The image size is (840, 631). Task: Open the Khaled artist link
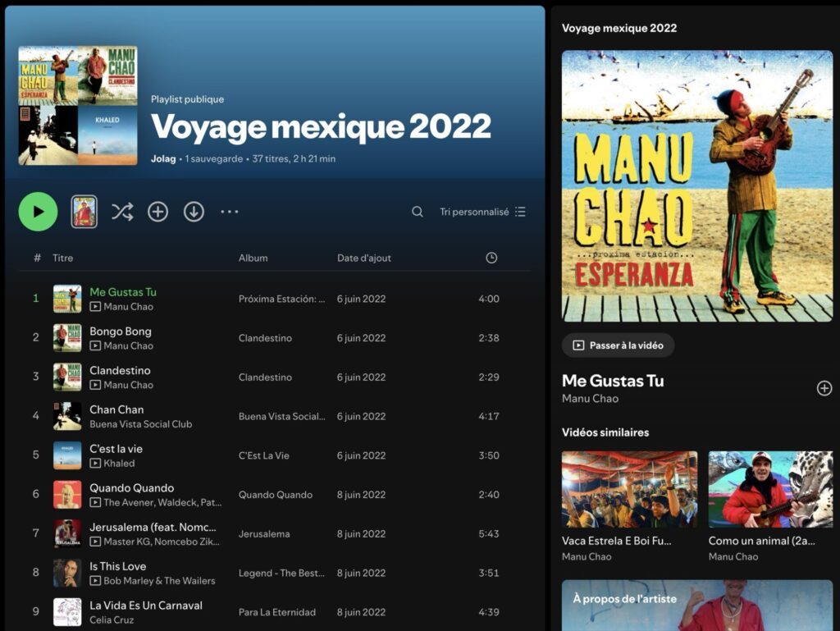[x=120, y=463]
